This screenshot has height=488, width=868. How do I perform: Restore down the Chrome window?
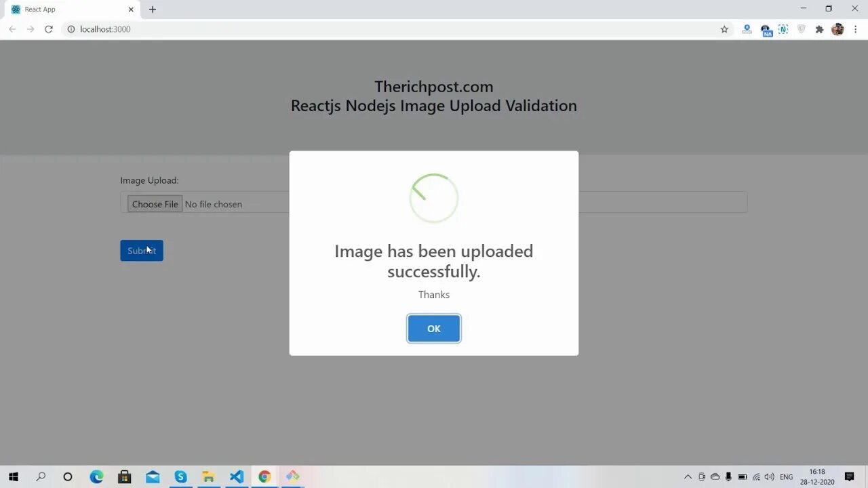pyautogui.click(x=829, y=9)
